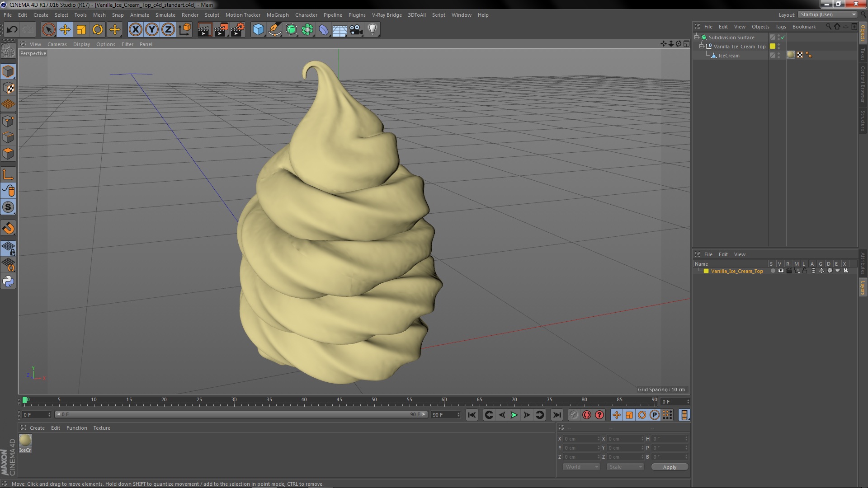Toggle Autokeying button
This screenshot has height=488, width=868.
[x=587, y=415]
